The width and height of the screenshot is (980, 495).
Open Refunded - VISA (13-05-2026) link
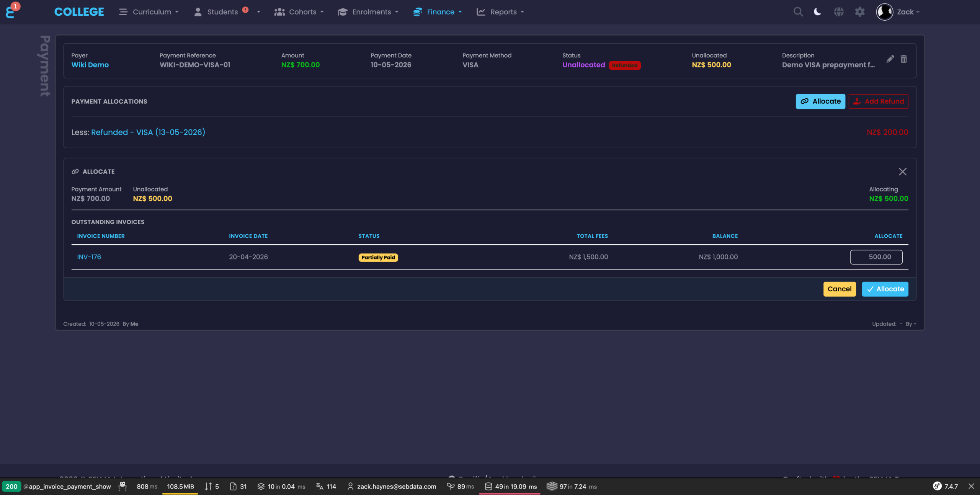(148, 132)
